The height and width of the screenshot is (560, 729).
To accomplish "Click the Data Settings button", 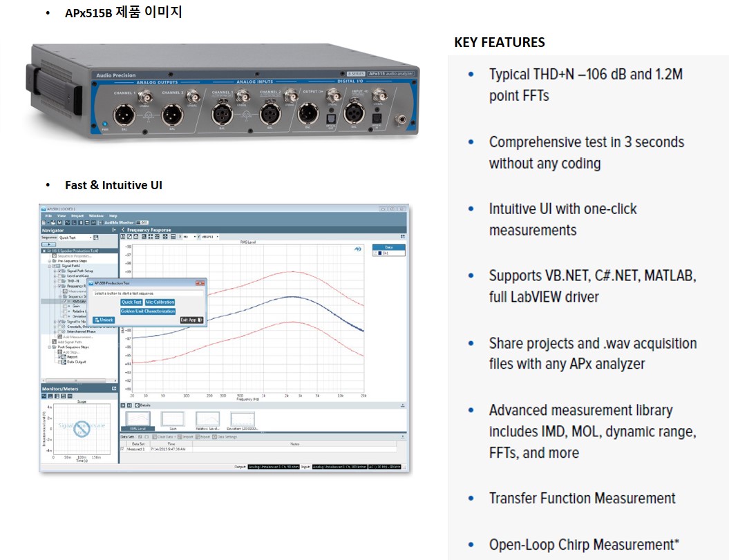I will 225,437.
